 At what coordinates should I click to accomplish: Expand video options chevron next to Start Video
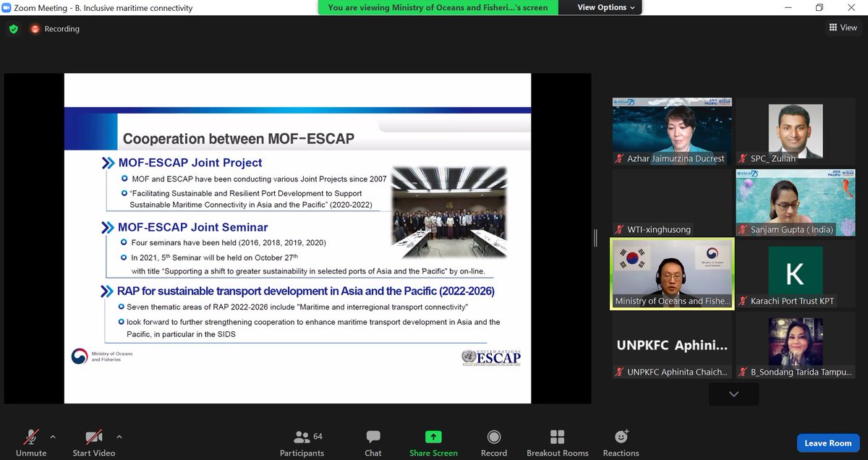click(119, 437)
